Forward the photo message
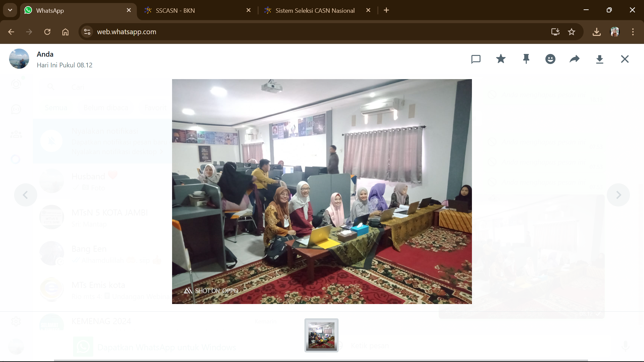The height and width of the screenshot is (362, 644). 575,59
